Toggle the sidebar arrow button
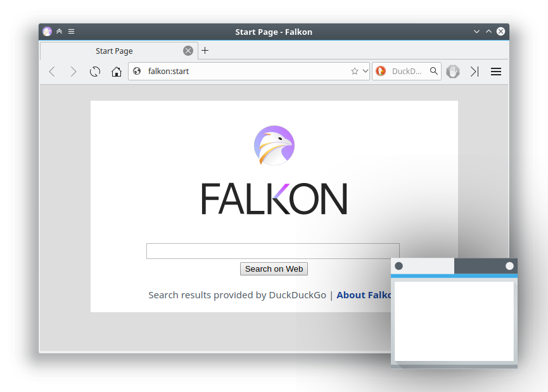Image resolution: width=548 pixels, height=392 pixels. pyautogui.click(x=475, y=72)
